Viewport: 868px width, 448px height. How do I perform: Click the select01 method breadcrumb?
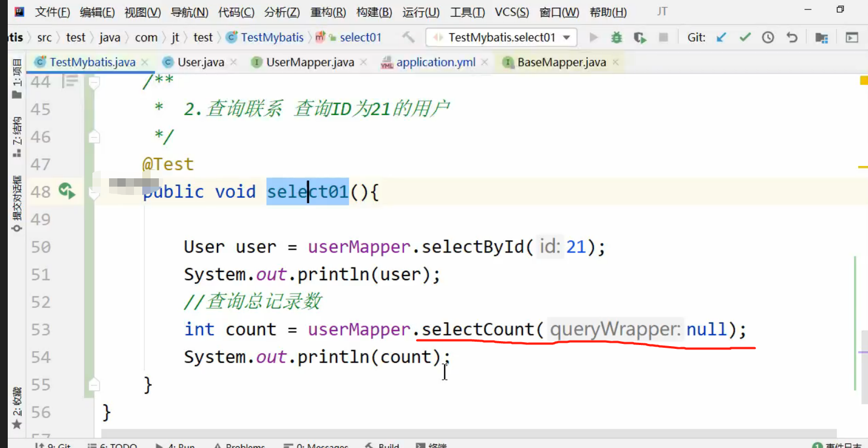pyautogui.click(x=349, y=37)
